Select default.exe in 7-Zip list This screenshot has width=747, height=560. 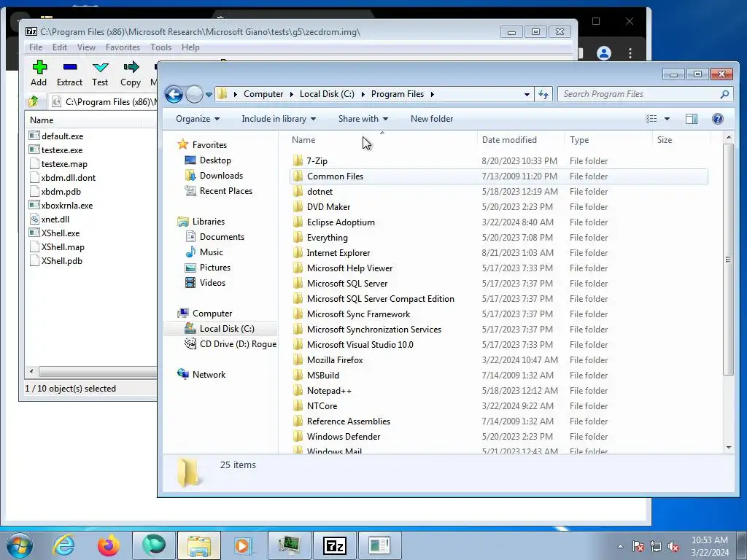pos(55,136)
